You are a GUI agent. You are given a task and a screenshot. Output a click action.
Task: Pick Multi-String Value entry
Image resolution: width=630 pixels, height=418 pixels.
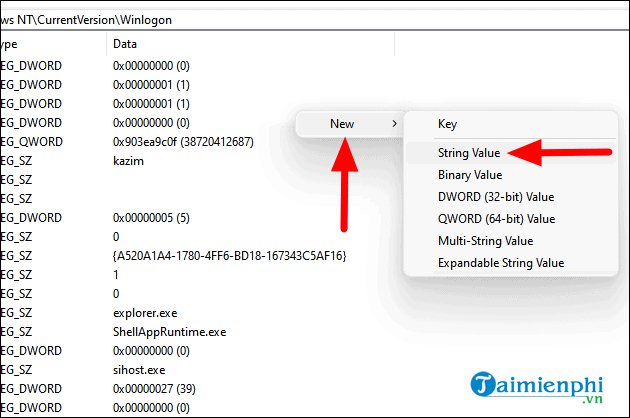pyautogui.click(x=484, y=241)
